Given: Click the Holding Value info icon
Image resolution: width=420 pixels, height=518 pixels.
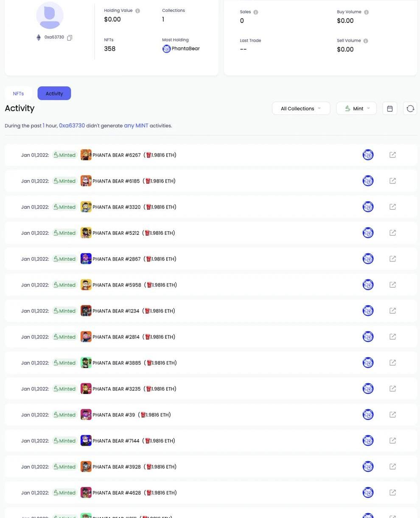Looking at the screenshot, I should (x=137, y=11).
